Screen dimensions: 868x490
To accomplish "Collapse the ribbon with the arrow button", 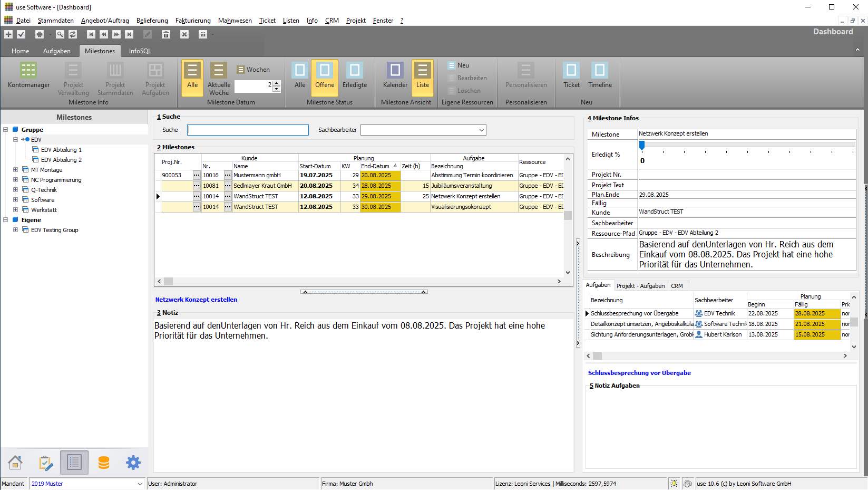I will point(857,50).
